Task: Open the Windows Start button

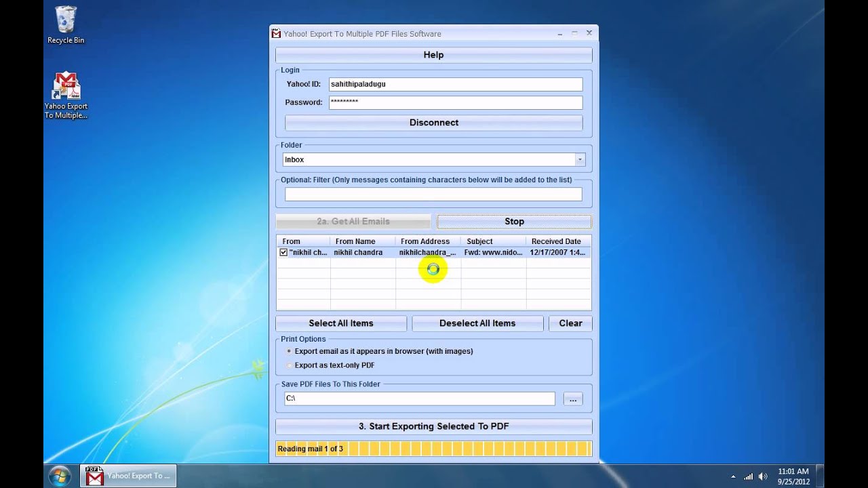Action: (x=60, y=476)
